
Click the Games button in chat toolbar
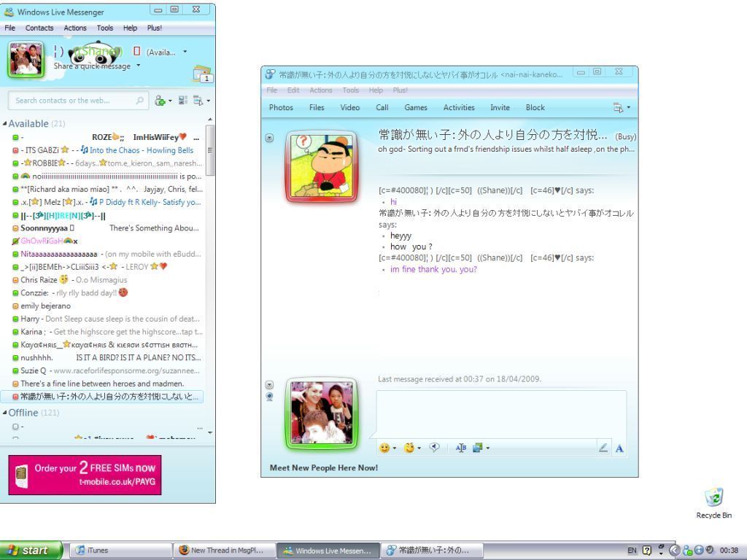point(416,107)
